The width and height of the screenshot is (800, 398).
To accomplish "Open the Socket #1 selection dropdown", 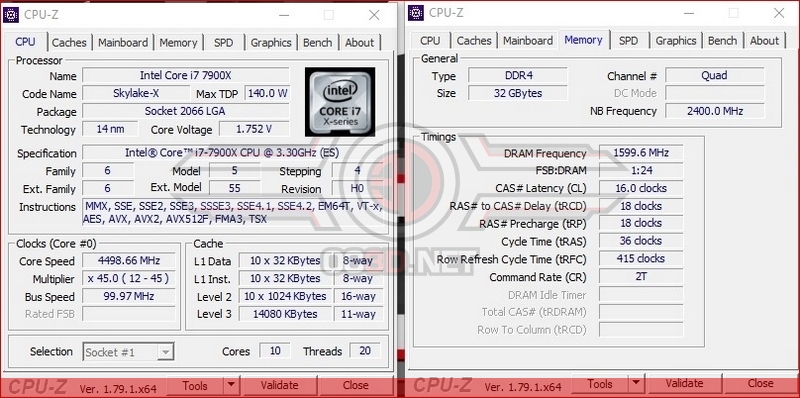I will pyautogui.click(x=128, y=352).
